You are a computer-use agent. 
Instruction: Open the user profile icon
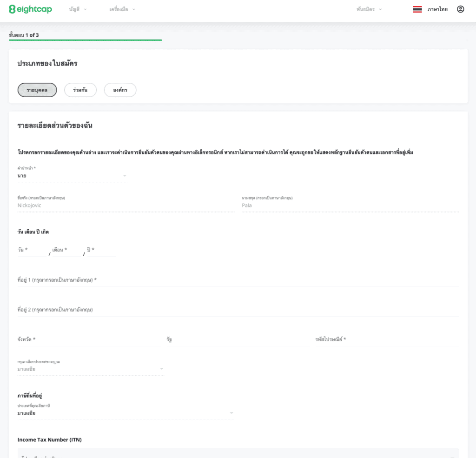tap(460, 9)
